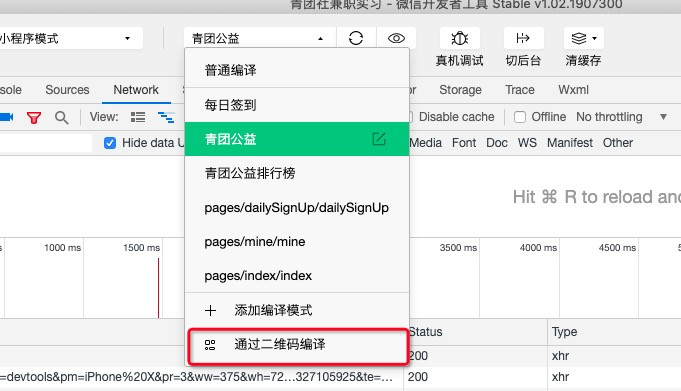The height and width of the screenshot is (391, 681).
Task: Click the 切后台 switch background icon
Action: point(523,38)
